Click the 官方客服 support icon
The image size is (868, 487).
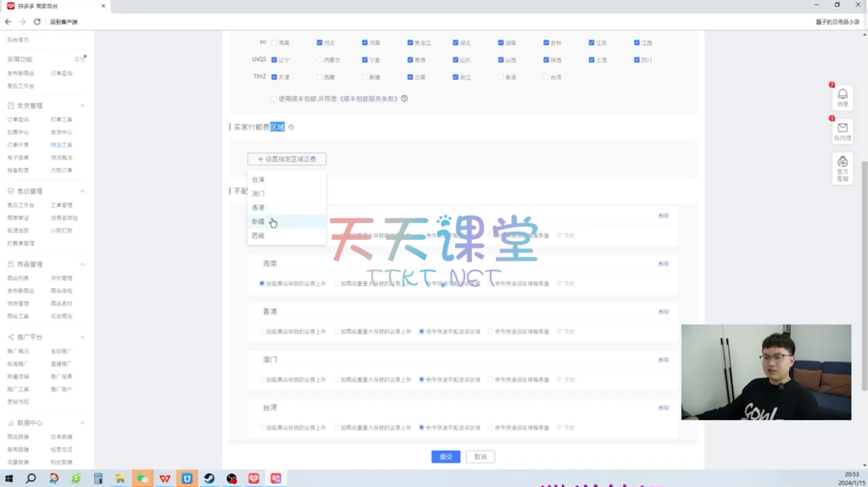pyautogui.click(x=842, y=162)
